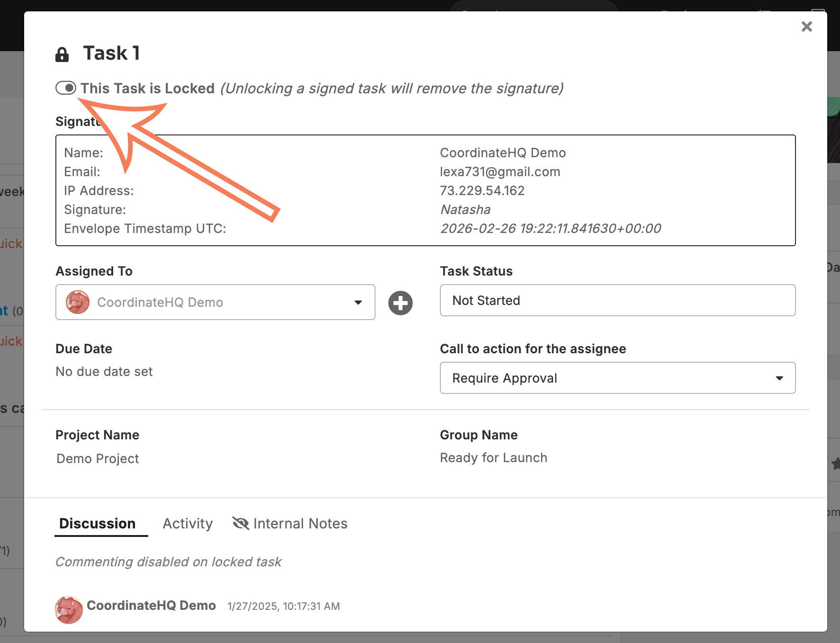Open the Activity tab

coord(188,523)
